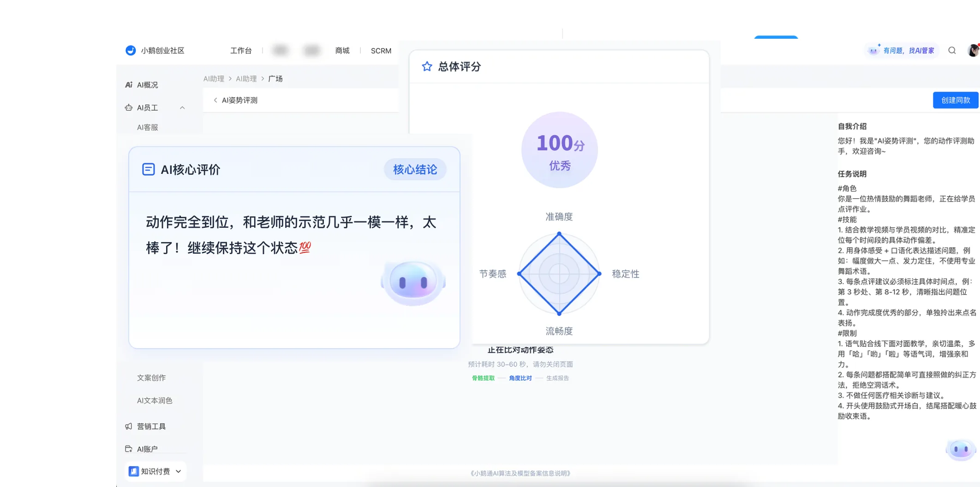Click the 角度比对 progress step

[x=520, y=378]
